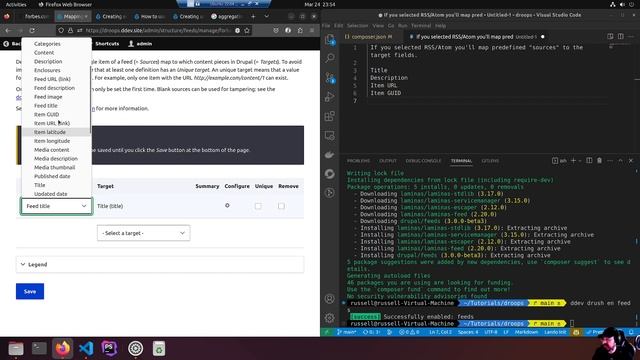
Task: Open the launch profile dropdown beside new terminal
Action: (580, 161)
